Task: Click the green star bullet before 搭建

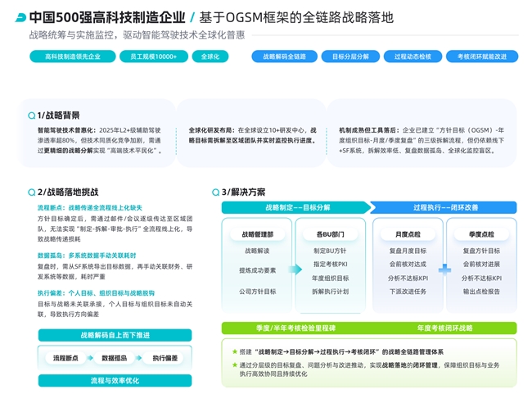Action: pyautogui.click(x=236, y=350)
